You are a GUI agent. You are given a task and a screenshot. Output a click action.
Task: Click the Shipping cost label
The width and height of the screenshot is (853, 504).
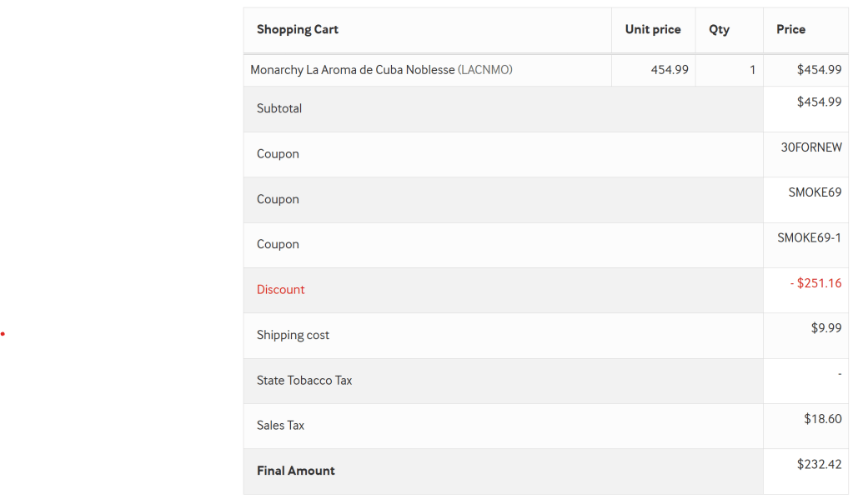click(x=293, y=336)
